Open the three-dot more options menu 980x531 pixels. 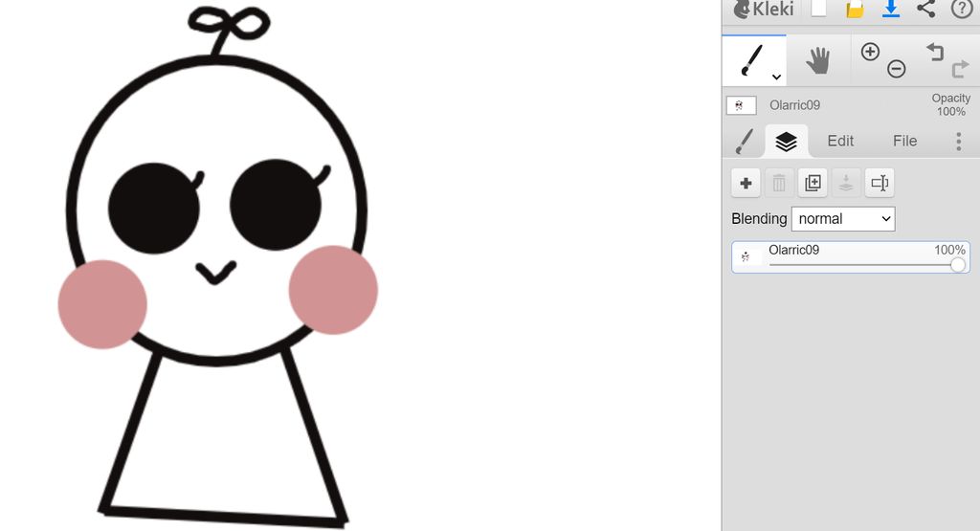click(958, 142)
